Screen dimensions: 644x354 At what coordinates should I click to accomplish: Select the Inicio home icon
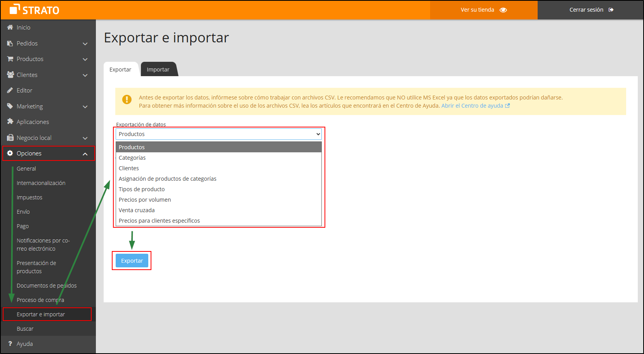(10, 27)
